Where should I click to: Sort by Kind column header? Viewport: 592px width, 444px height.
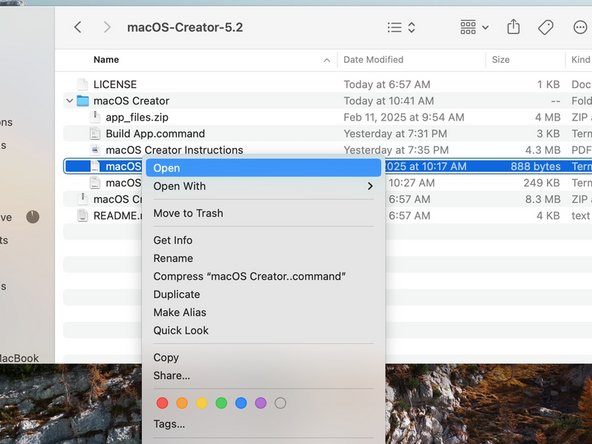pyautogui.click(x=581, y=60)
